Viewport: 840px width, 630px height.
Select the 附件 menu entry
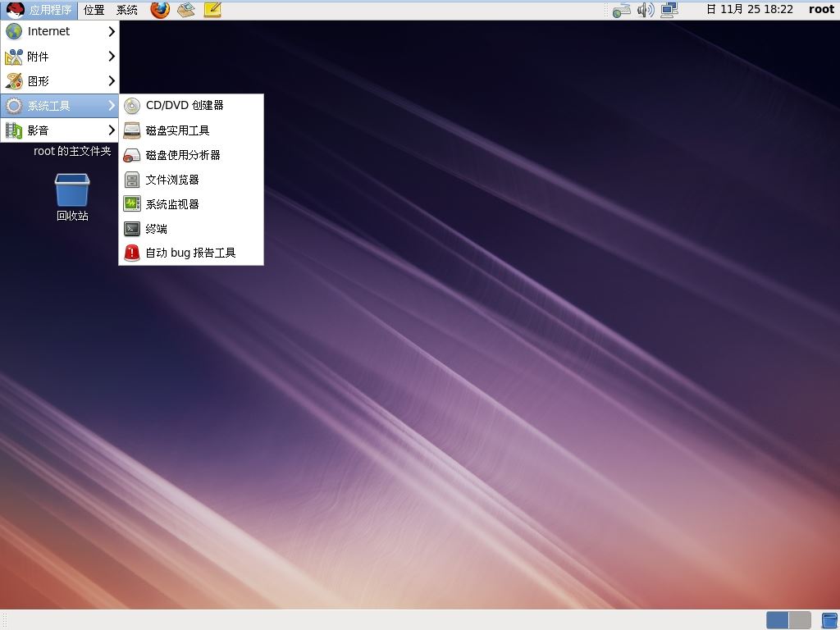pos(59,57)
